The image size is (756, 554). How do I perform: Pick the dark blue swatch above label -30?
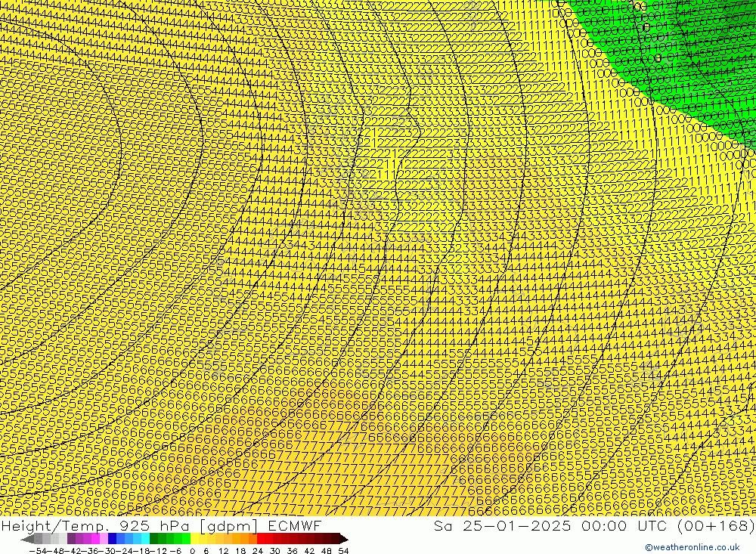pyautogui.click(x=112, y=539)
